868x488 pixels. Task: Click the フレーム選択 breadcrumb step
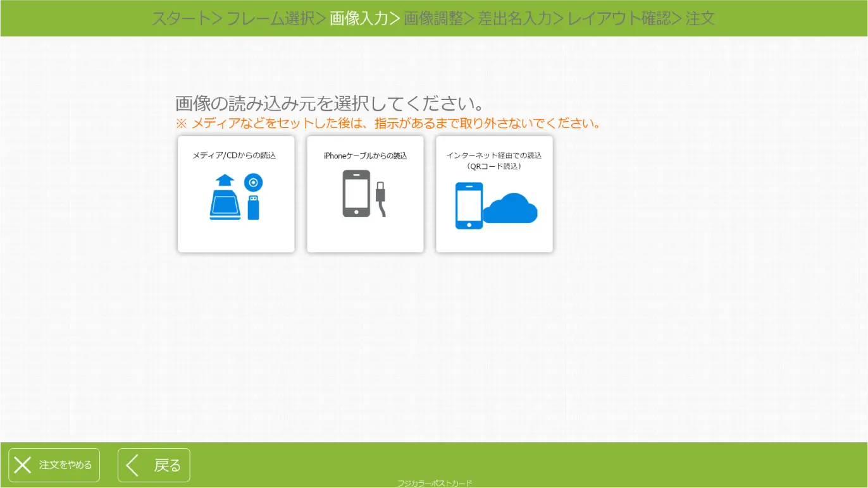(273, 18)
